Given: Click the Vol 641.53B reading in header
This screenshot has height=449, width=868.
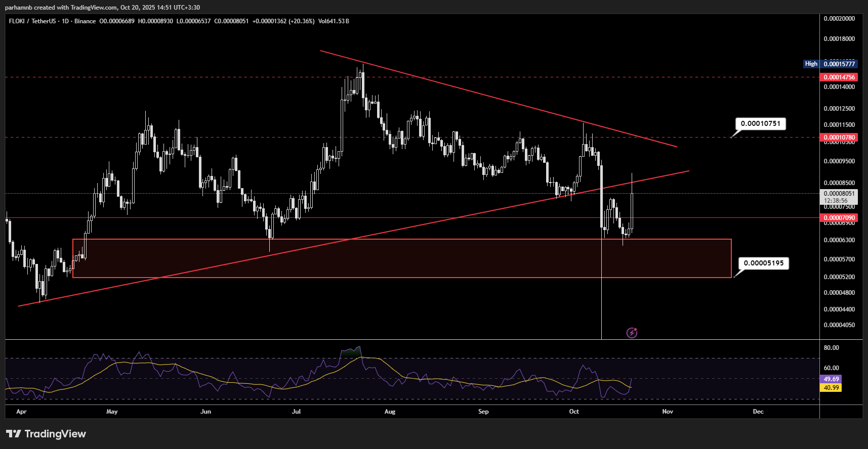Looking at the screenshot, I should coord(334,21).
